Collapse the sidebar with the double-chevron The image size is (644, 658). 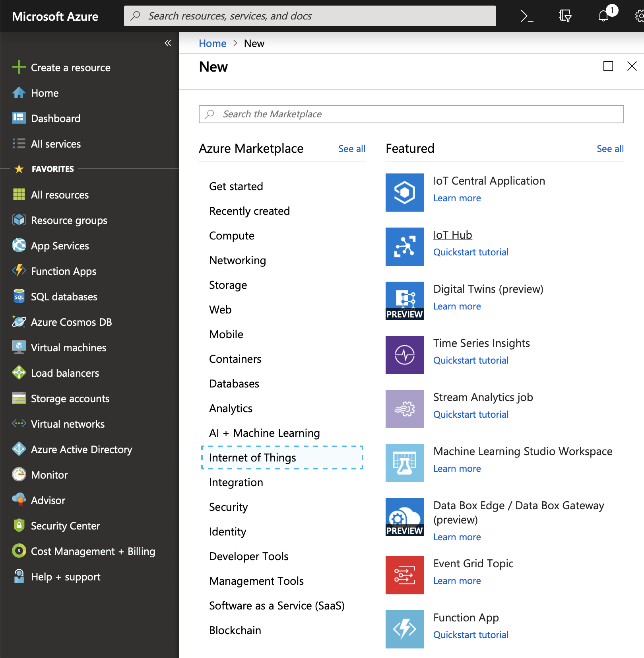tap(167, 43)
